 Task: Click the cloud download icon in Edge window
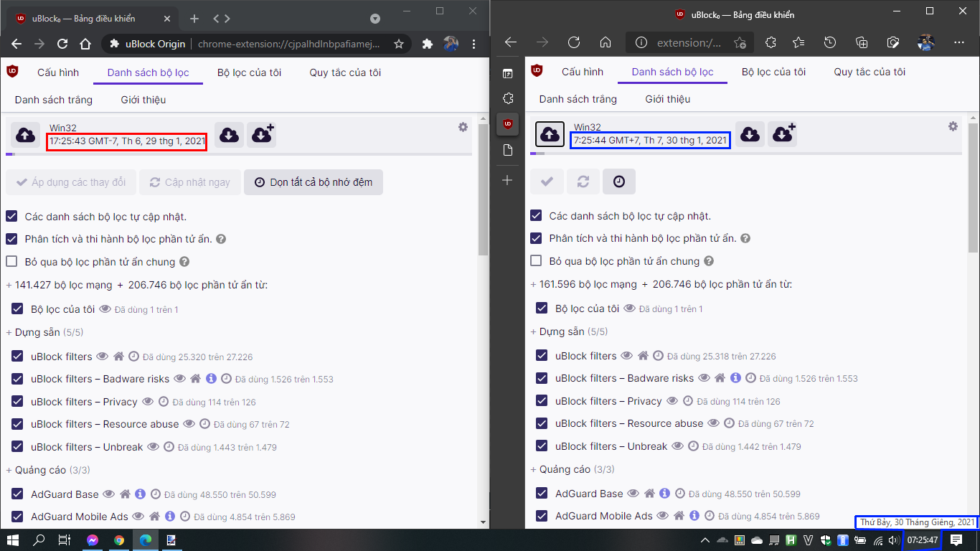click(x=749, y=134)
